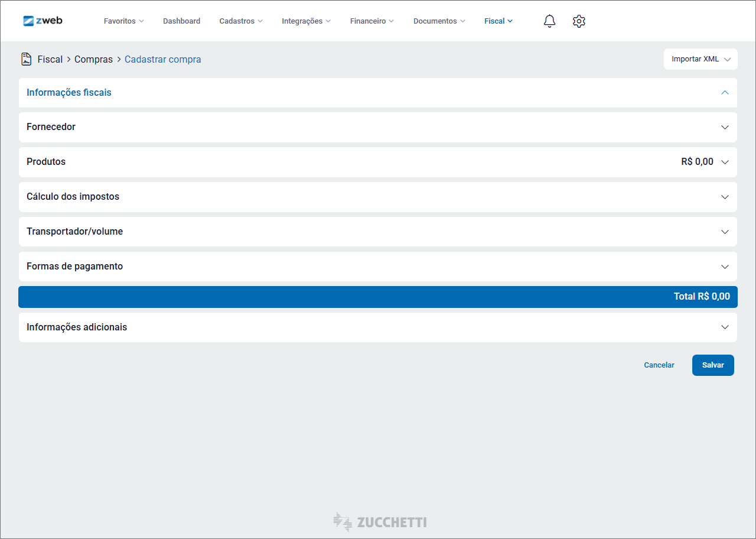Open the settings gear icon
The width and height of the screenshot is (756, 539).
579,21
